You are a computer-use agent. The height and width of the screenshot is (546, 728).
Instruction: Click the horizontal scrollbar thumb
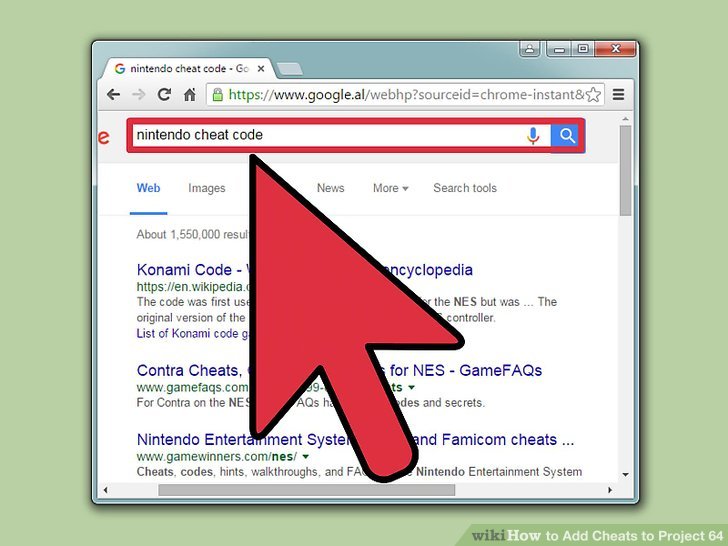[x=306, y=490]
